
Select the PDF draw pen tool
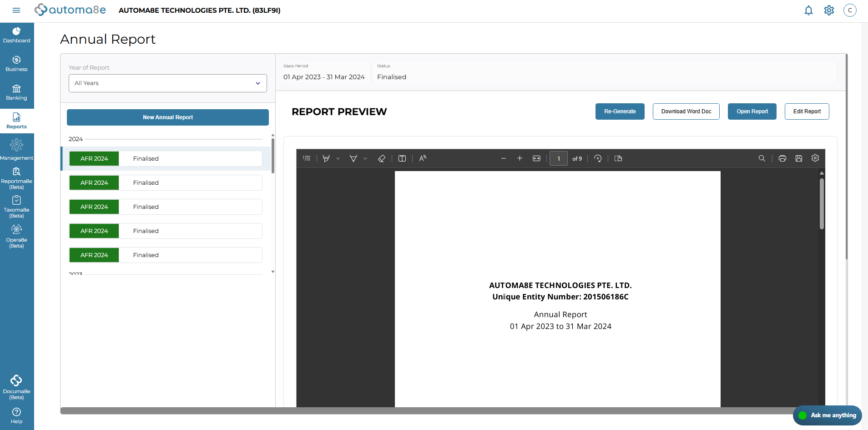tap(353, 158)
